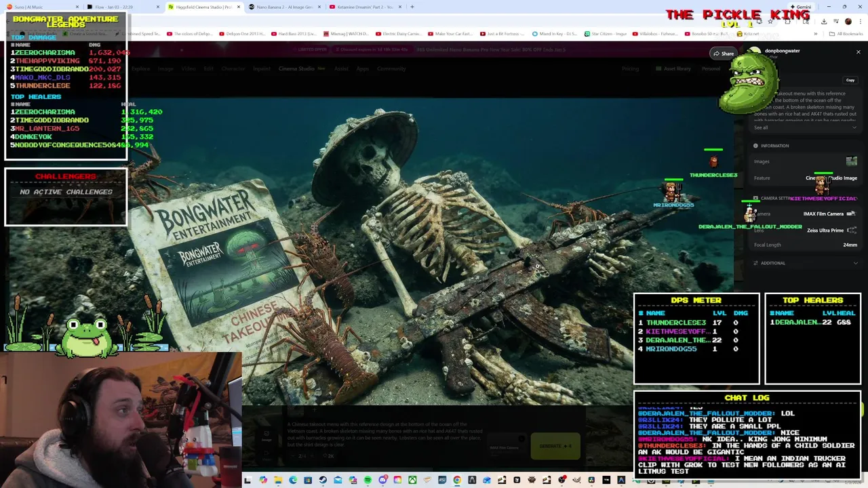Close the details side panel
The height and width of the screenshot is (488, 868).
[858, 52]
